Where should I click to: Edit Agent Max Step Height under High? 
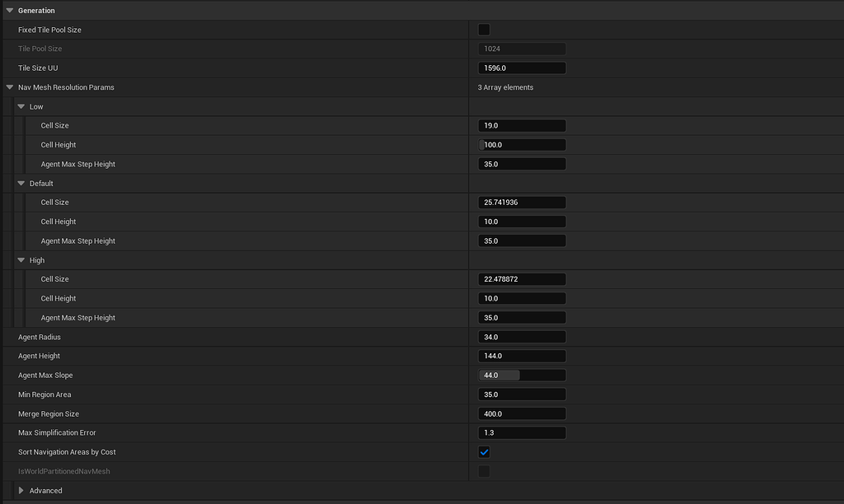pos(521,317)
